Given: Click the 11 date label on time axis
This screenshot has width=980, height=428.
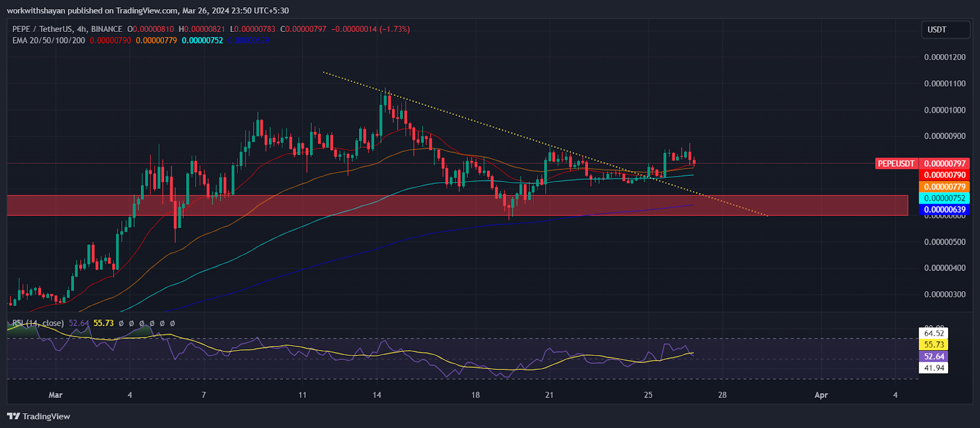Looking at the screenshot, I should pos(302,395).
